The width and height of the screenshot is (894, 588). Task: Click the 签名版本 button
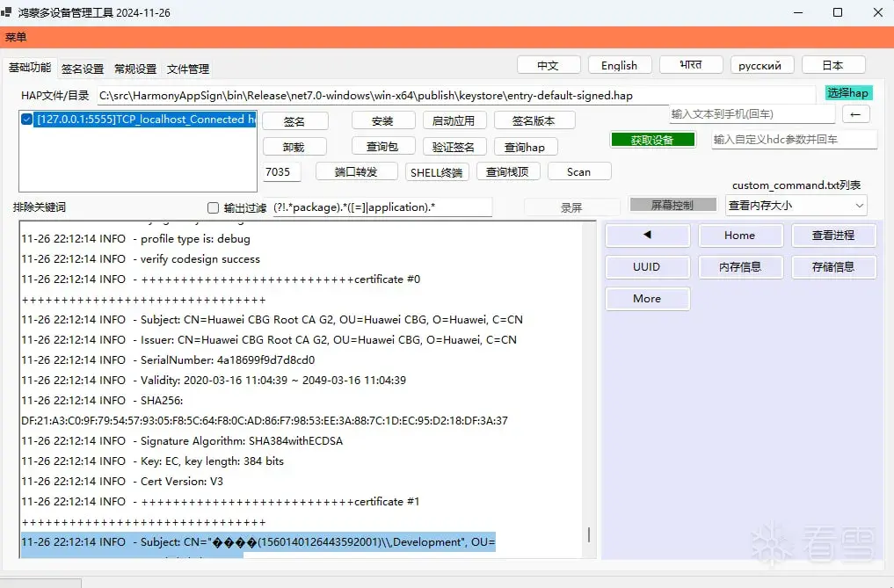534,121
